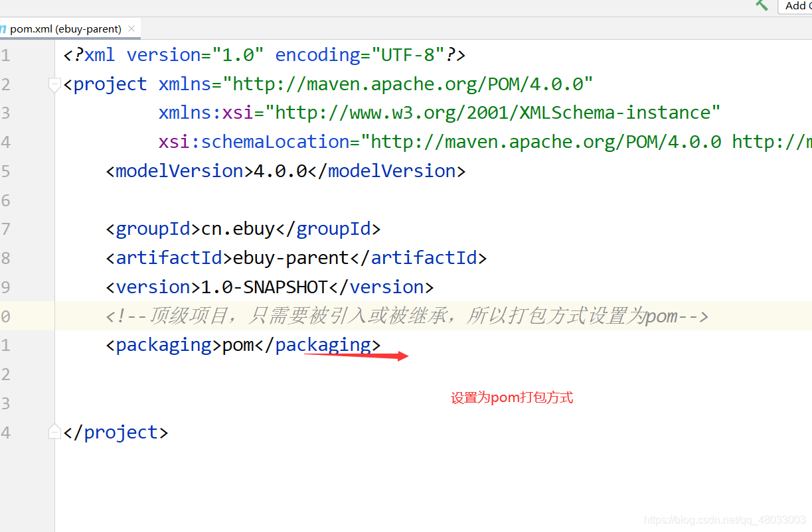The image size is (812, 532).
Task: Click the ebuy-parent artifactId value in code
Action: click(x=291, y=258)
